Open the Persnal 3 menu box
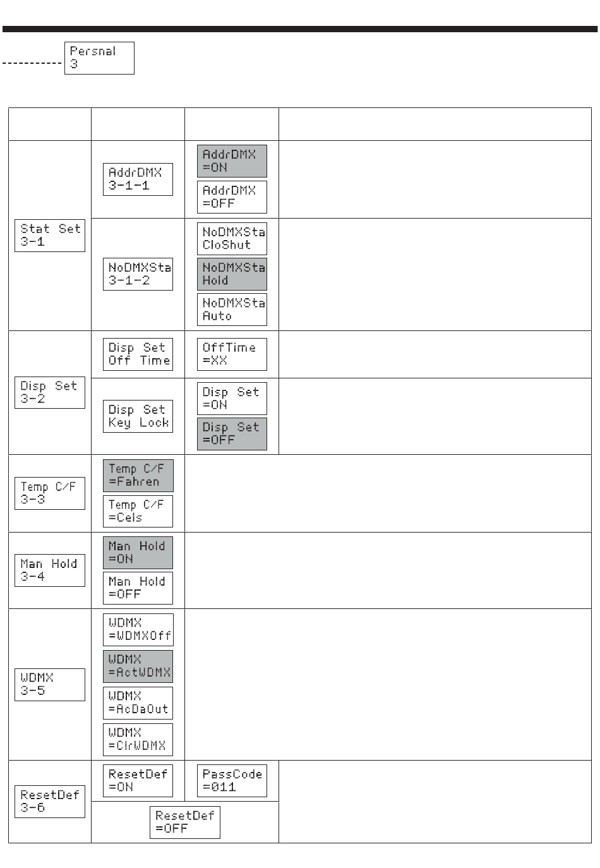 99,58
